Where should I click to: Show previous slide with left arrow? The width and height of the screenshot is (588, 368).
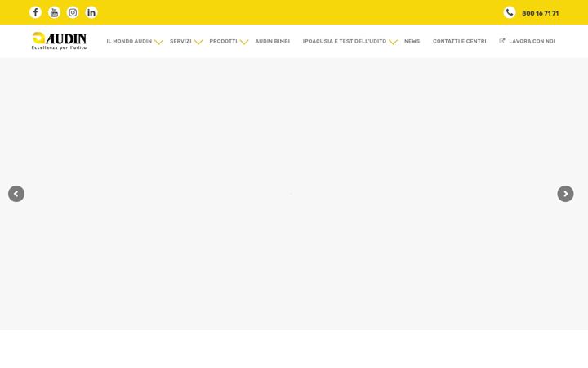pos(16,194)
